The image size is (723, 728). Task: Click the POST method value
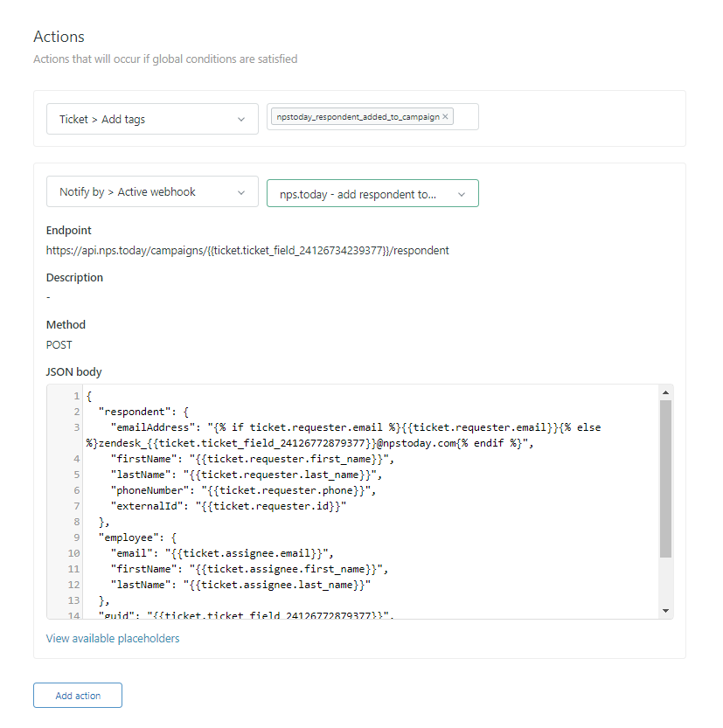coord(59,345)
